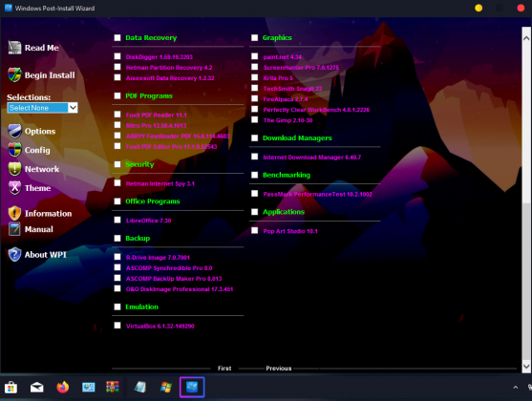Open the Information menu label
The image size is (532, 401).
point(48,214)
